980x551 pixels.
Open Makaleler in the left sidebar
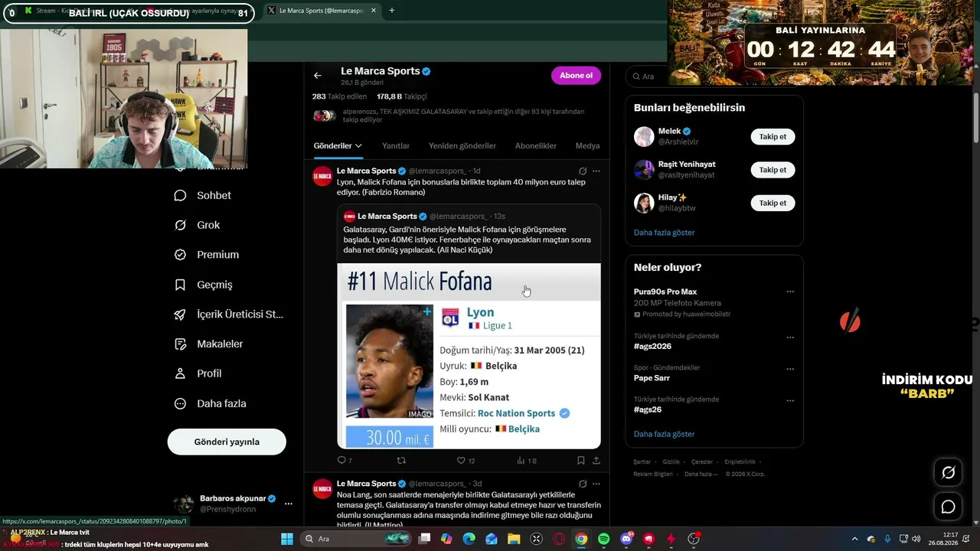pos(209,344)
